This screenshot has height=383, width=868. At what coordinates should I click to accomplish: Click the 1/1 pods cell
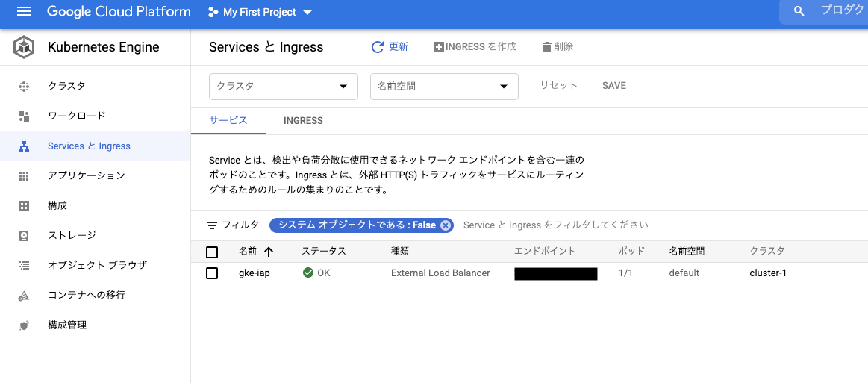click(x=625, y=273)
